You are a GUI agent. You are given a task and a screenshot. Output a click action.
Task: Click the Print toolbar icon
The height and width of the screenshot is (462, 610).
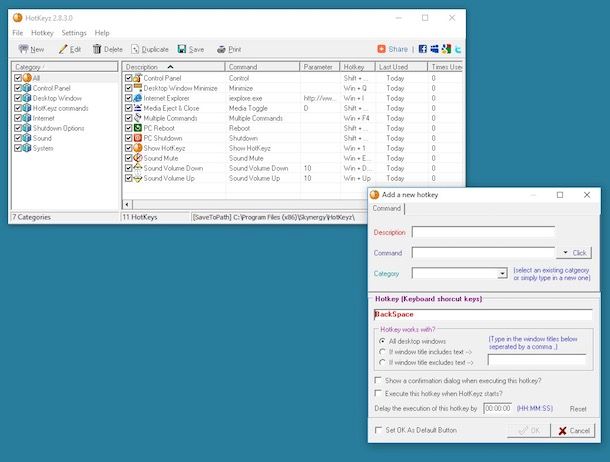[221, 49]
